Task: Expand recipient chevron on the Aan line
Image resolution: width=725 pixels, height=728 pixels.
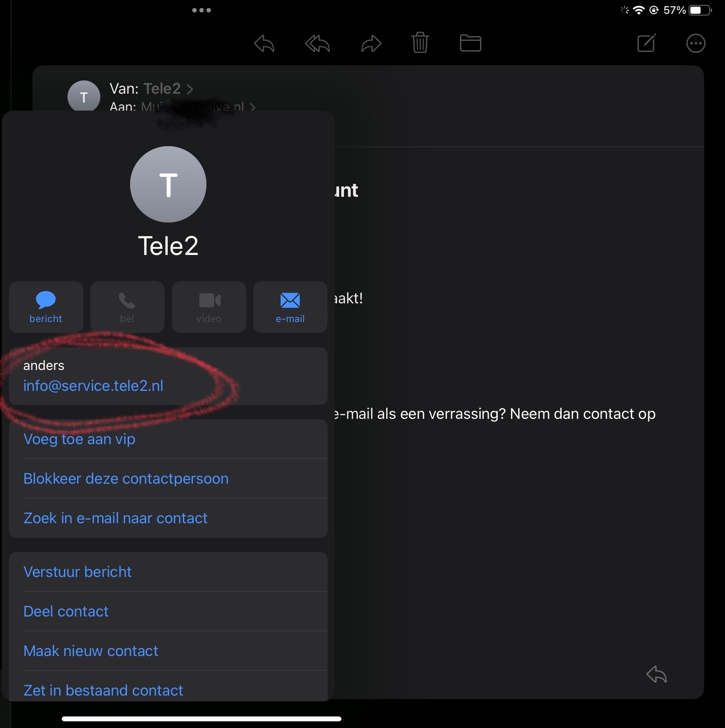Action: tap(253, 107)
